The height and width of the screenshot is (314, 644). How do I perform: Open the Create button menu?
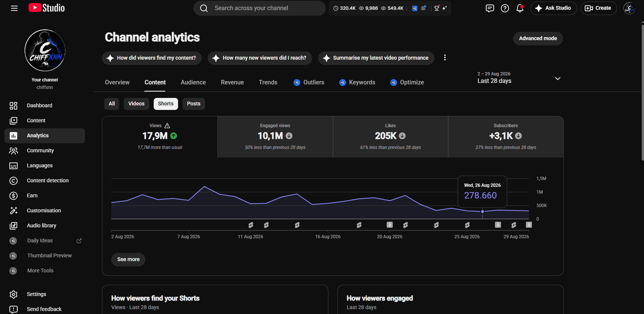[599, 8]
